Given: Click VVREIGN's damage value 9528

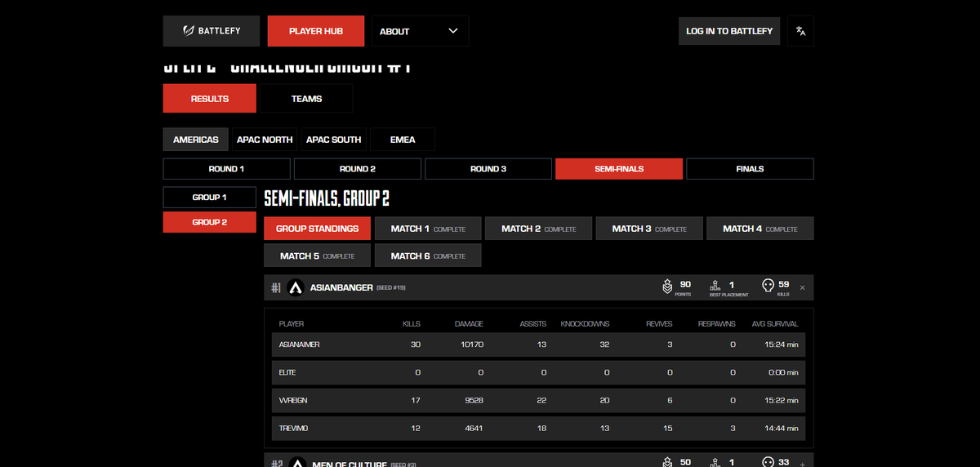Looking at the screenshot, I should tap(473, 400).
